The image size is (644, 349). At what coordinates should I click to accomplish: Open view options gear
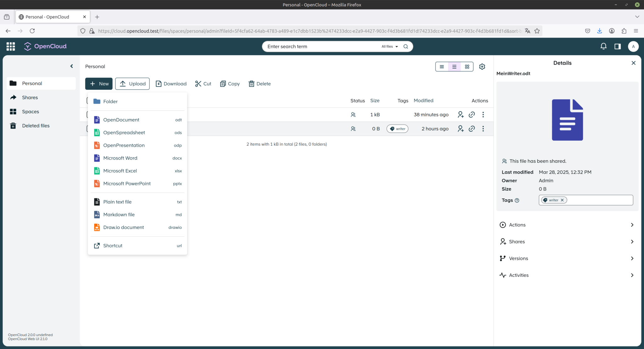(x=482, y=66)
